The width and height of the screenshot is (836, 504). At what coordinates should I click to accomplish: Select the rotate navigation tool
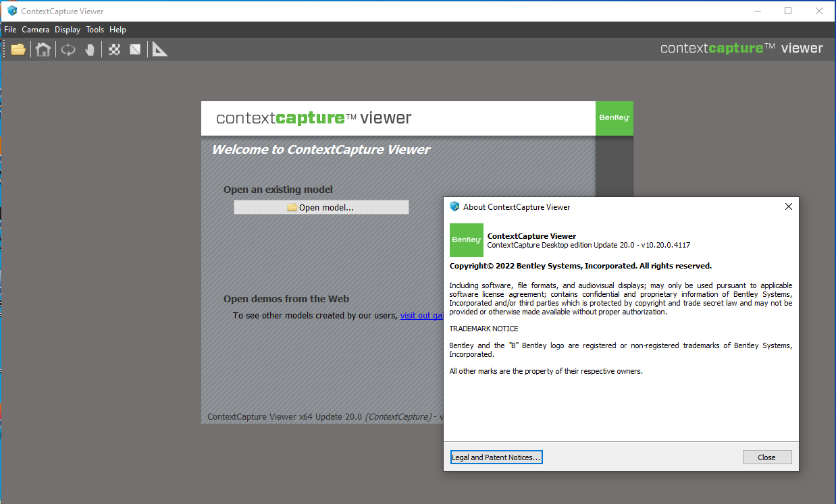[x=68, y=49]
